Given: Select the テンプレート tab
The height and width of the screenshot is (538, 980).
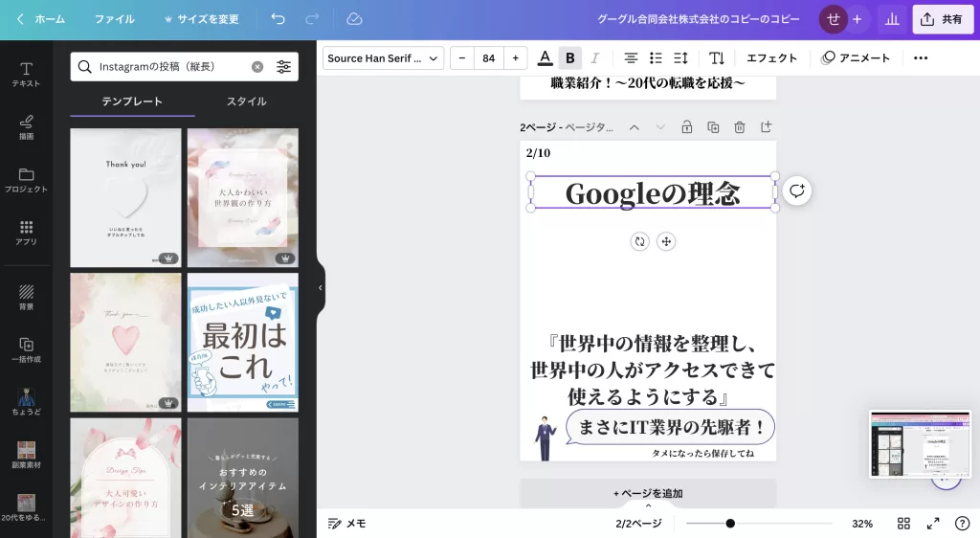Looking at the screenshot, I should (x=132, y=101).
